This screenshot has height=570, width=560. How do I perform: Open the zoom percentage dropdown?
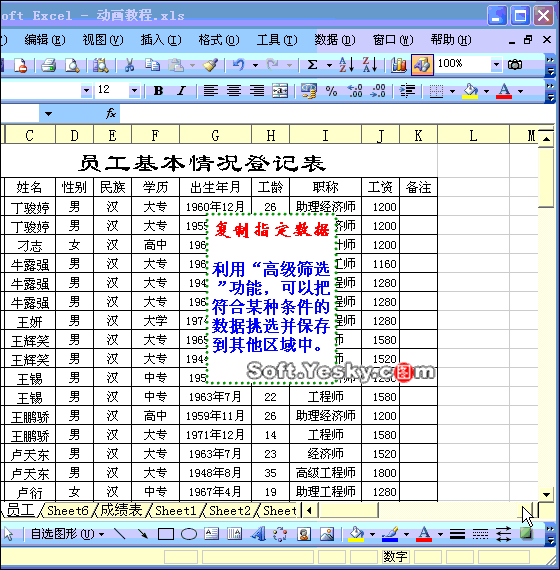[x=496, y=65]
